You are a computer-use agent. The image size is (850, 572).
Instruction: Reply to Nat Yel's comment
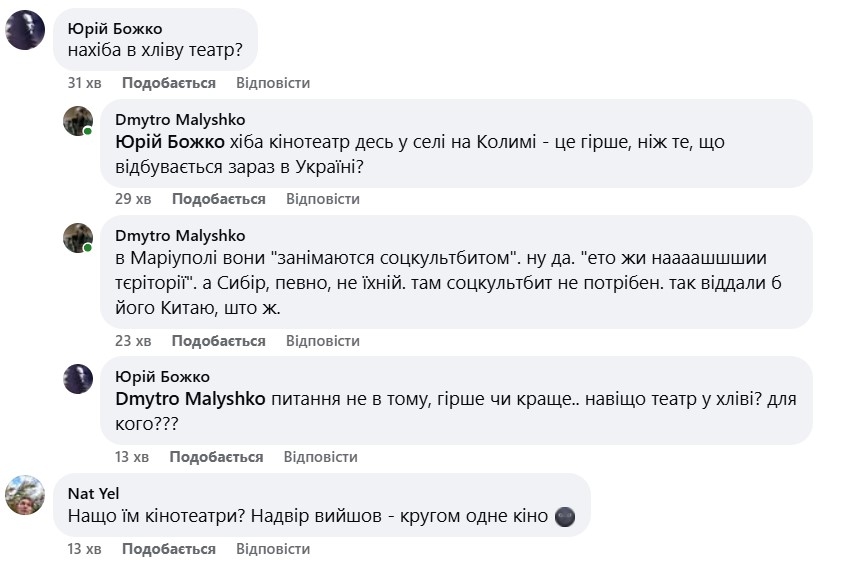click(x=273, y=549)
